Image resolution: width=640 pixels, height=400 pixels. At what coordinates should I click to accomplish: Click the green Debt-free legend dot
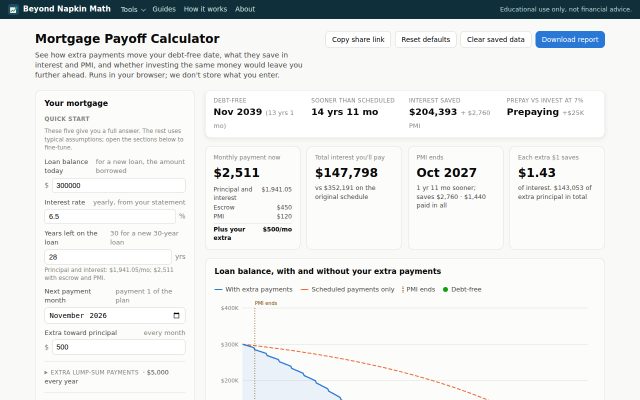click(445, 289)
